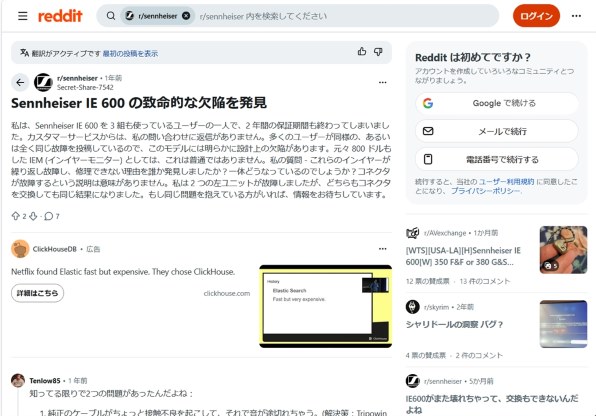Open the ClickHouse ad video thumbnail
This screenshot has width=596, height=416.
(325, 306)
